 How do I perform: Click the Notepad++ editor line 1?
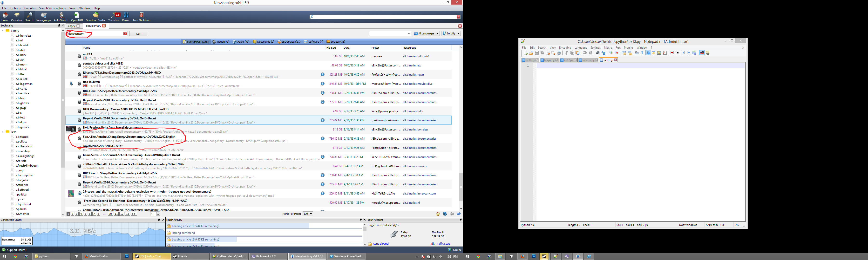pos(640,65)
